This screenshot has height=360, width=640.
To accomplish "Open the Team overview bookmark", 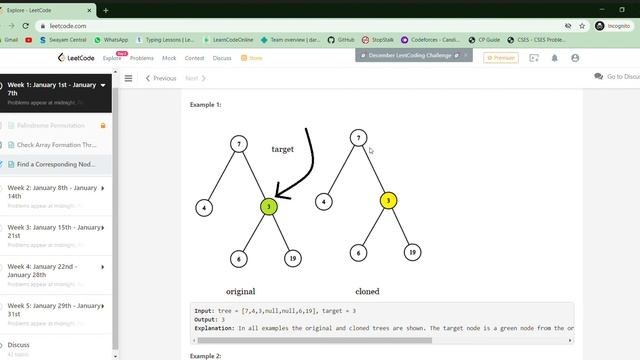I will click(291, 40).
